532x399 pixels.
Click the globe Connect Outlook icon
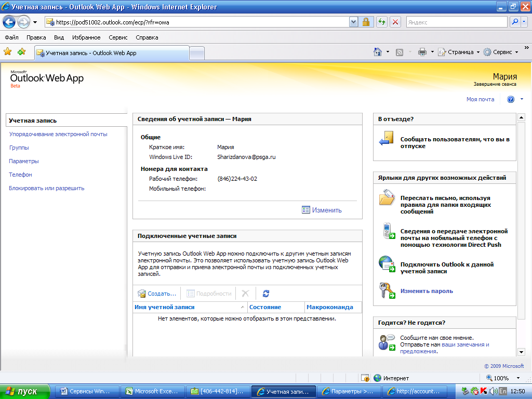coord(387,264)
